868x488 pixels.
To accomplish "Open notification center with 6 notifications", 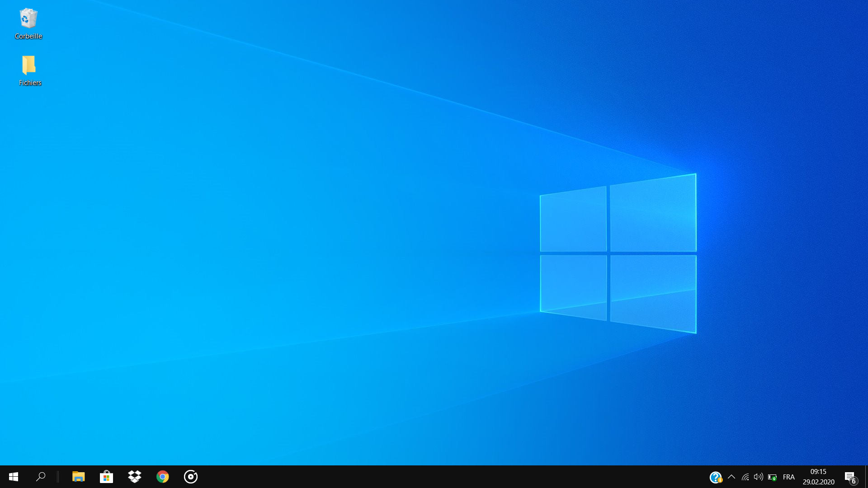I will tap(851, 477).
